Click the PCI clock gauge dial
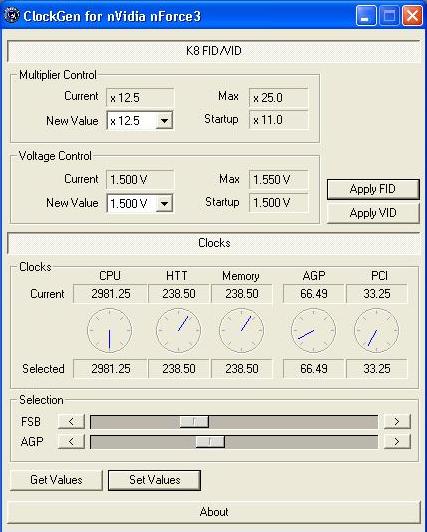 click(376, 330)
